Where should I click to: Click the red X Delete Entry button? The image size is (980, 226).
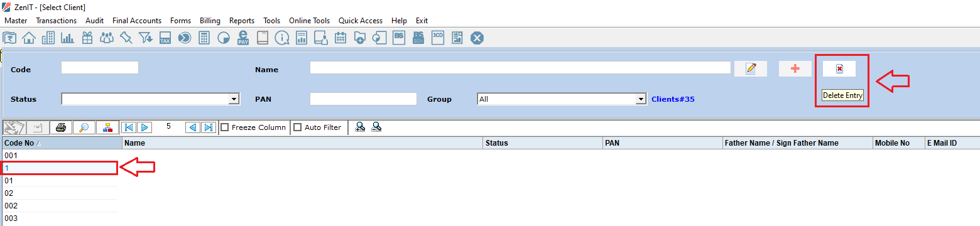tap(839, 69)
